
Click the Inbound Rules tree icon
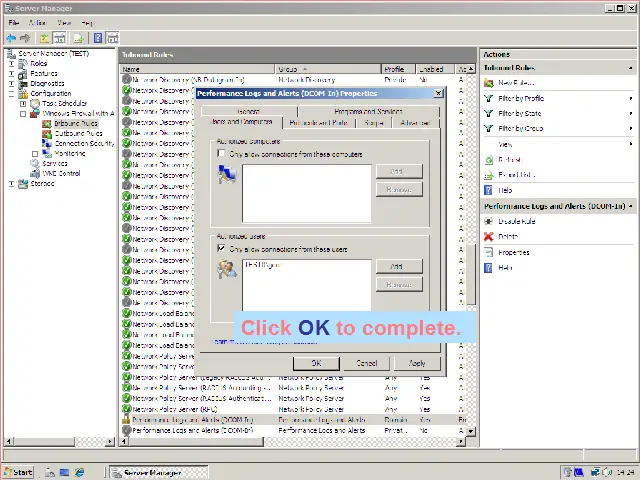(47, 123)
